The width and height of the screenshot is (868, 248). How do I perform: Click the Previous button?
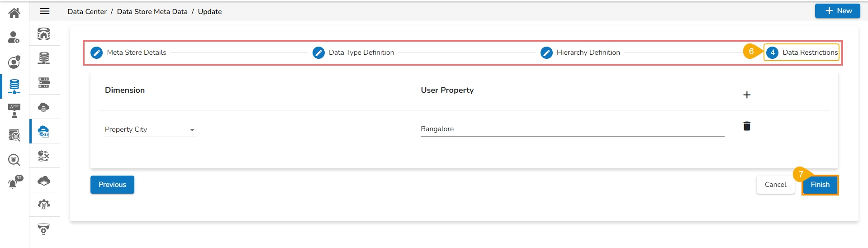[x=112, y=185]
